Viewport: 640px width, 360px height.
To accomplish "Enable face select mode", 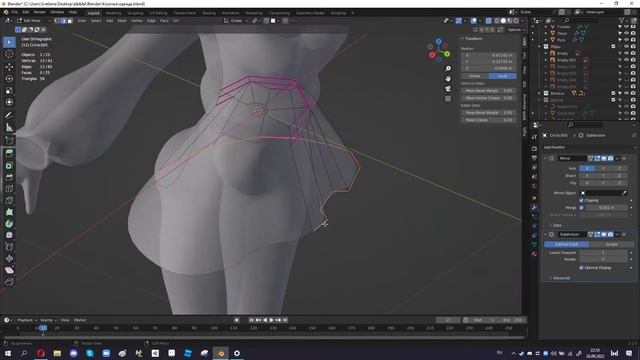I will pyautogui.click(x=70, y=20).
